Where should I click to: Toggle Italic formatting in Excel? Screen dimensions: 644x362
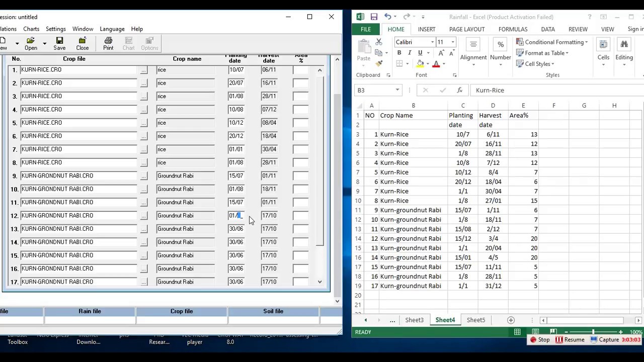click(410, 53)
